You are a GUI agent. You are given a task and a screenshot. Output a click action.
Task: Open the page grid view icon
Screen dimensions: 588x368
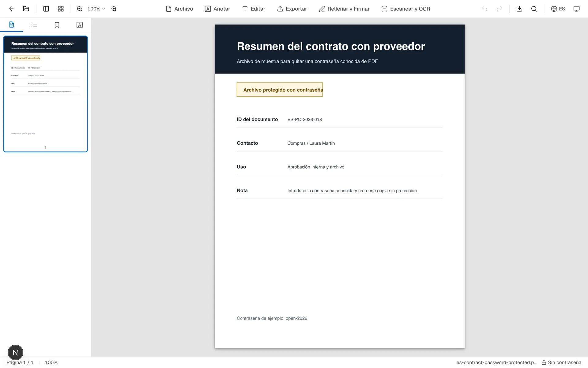[61, 9]
